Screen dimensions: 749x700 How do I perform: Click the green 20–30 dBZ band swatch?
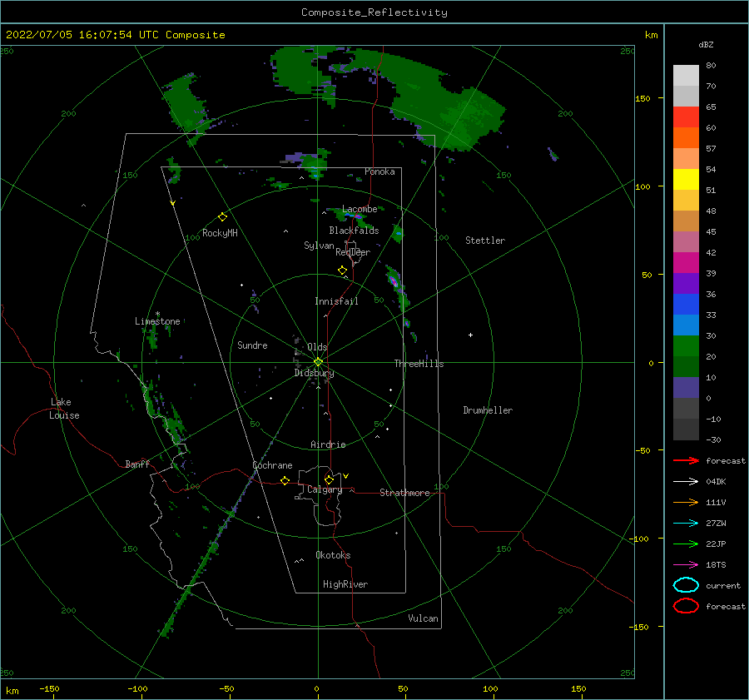coord(686,345)
